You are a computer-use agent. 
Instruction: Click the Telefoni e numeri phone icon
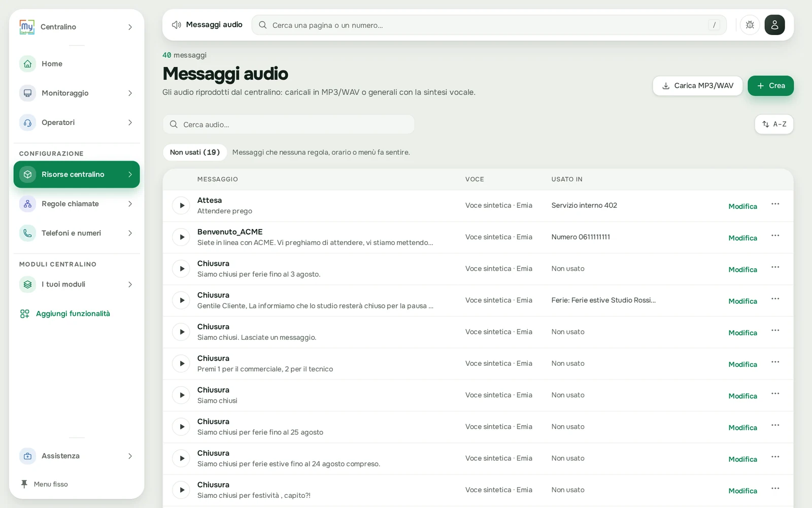click(x=28, y=233)
